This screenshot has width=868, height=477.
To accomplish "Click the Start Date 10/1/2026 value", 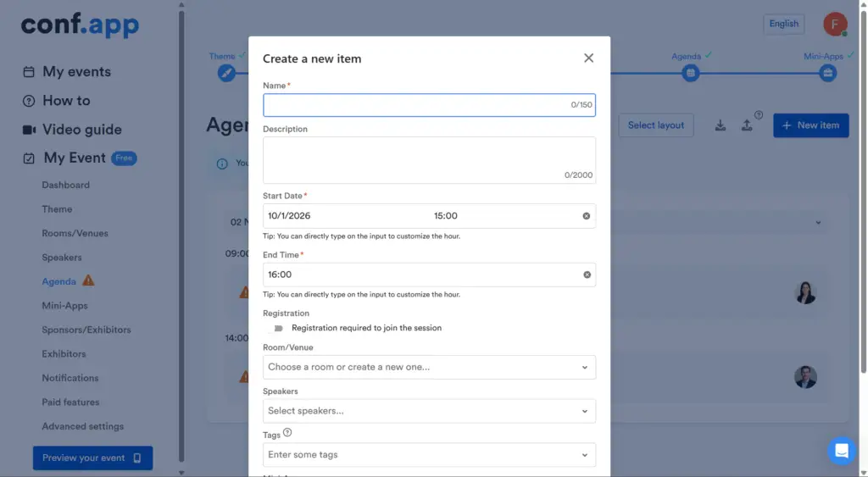I will pos(289,216).
